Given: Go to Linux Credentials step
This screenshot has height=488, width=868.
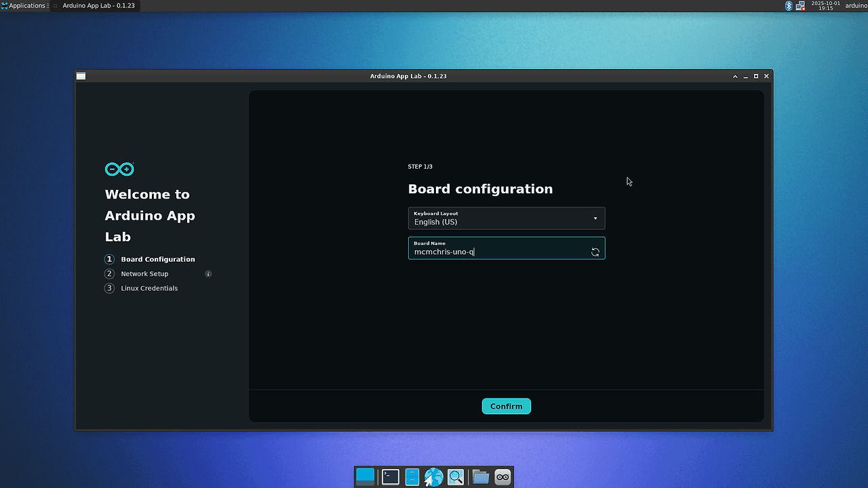Looking at the screenshot, I should pos(149,288).
